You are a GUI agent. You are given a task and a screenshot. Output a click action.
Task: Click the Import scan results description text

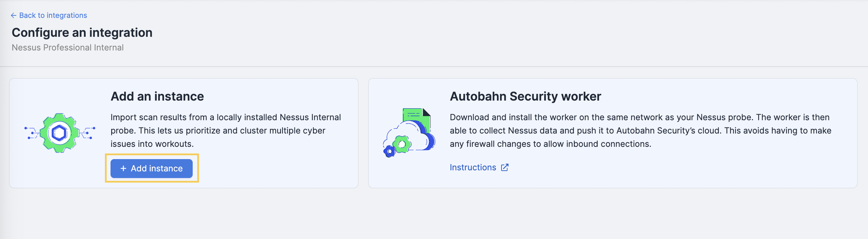226,131
